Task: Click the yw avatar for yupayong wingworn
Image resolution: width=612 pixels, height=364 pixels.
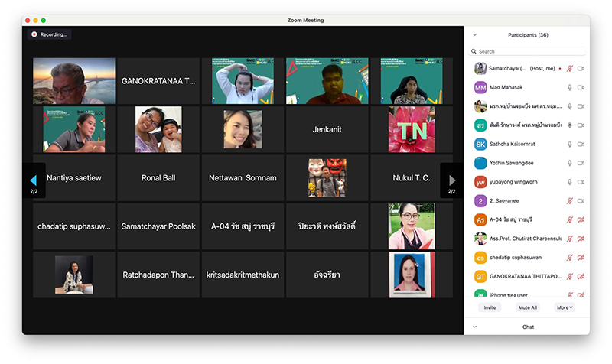Action: (480, 182)
